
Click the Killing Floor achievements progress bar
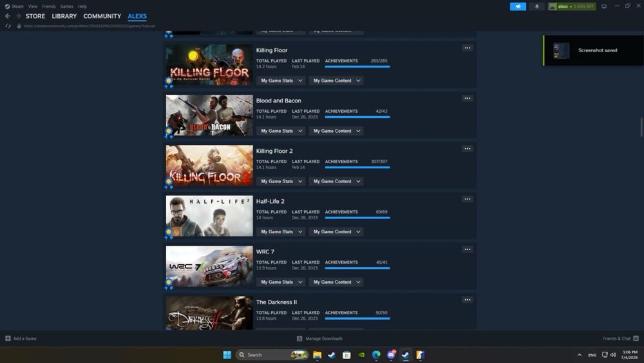tap(357, 66)
